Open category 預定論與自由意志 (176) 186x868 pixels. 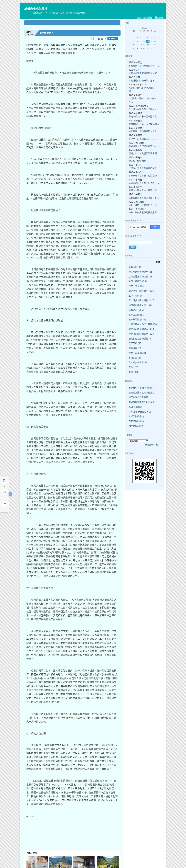tap(140, 305)
